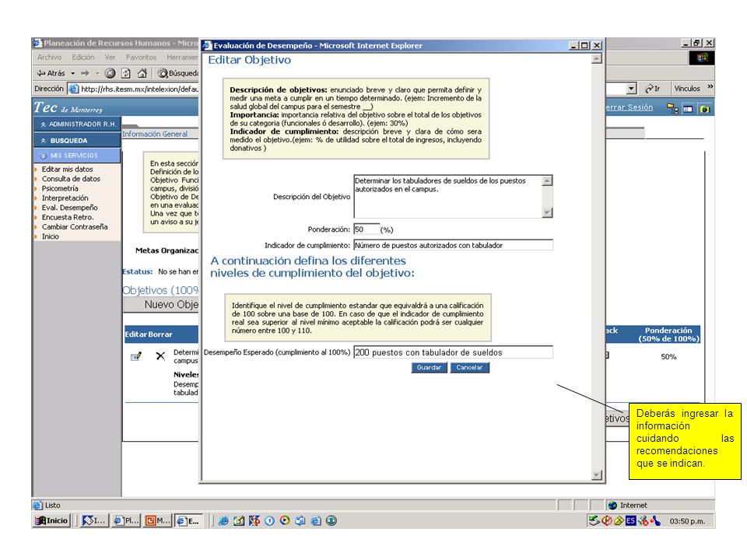The image size is (747, 560).
Task: Click the yellow globe folder icon in Tec header
Action: [705, 109]
